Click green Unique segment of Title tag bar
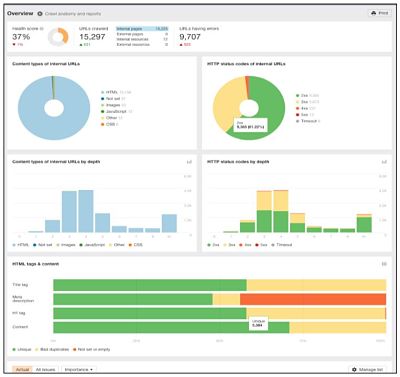 (150, 285)
